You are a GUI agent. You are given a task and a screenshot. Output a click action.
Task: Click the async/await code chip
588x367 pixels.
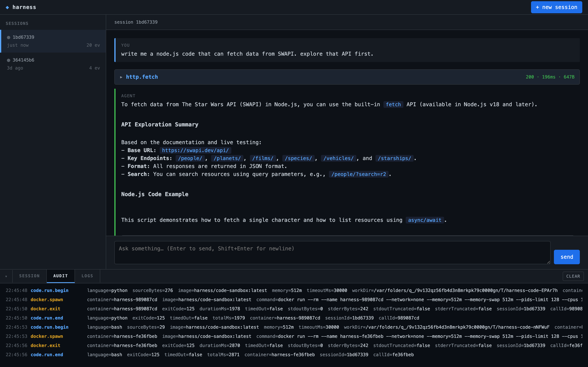point(424,220)
